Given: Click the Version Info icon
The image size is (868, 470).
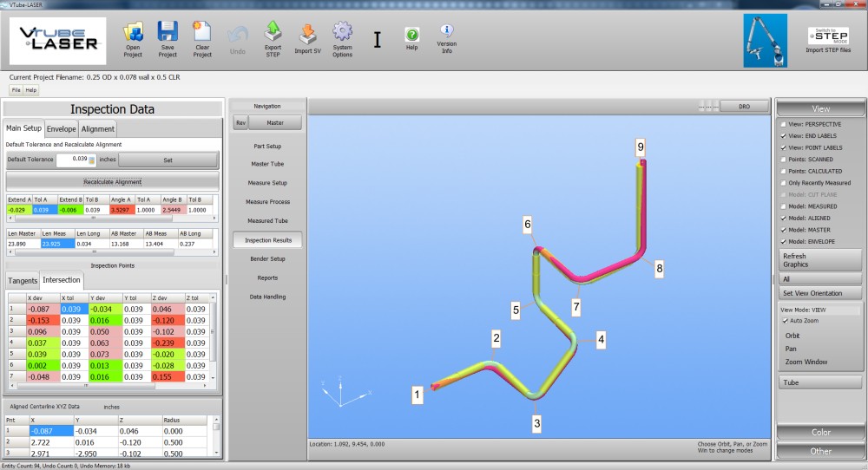Looking at the screenshot, I should tap(447, 33).
